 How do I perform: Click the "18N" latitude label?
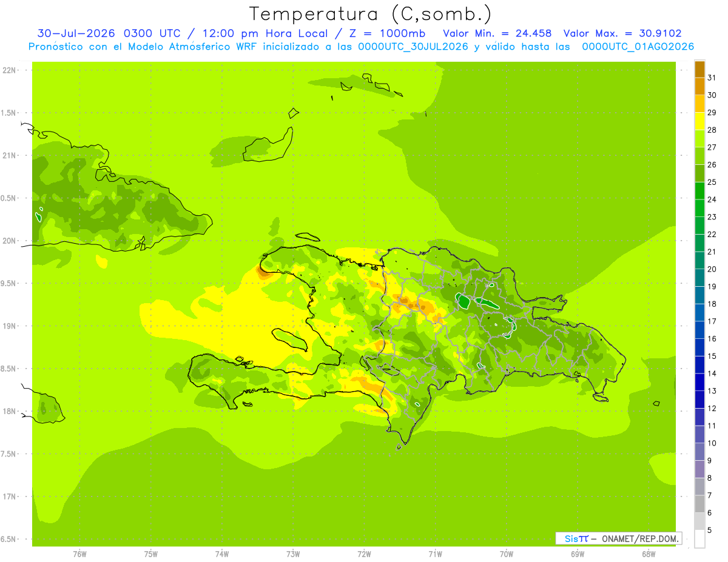tap(10, 411)
